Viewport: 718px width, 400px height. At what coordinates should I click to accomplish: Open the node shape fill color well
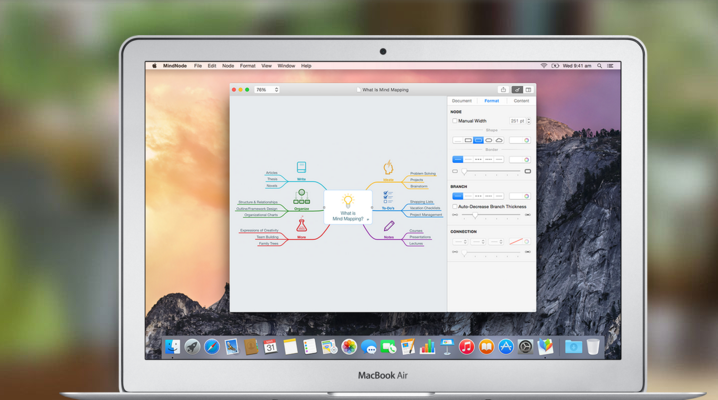(520, 141)
